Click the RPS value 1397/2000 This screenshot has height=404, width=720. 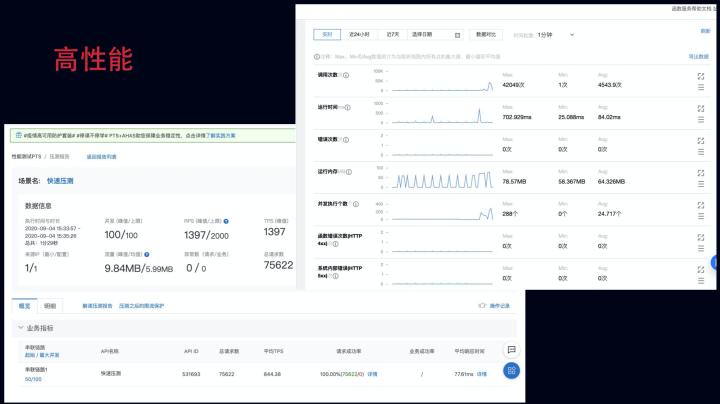click(206, 235)
